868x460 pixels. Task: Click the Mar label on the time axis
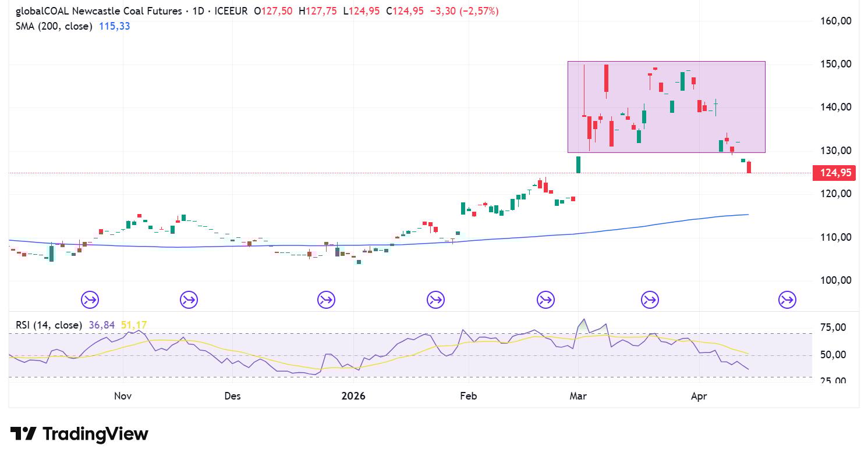pos(578,396)
